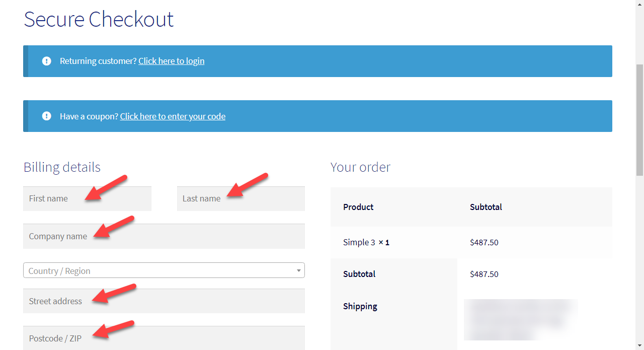
Task: Select the Company name input
Action: pos(164,236)
